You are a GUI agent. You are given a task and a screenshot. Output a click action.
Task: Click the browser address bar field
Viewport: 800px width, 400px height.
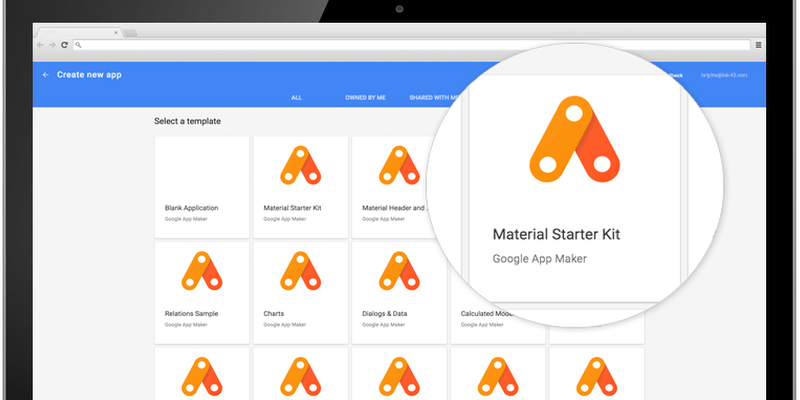411,45
